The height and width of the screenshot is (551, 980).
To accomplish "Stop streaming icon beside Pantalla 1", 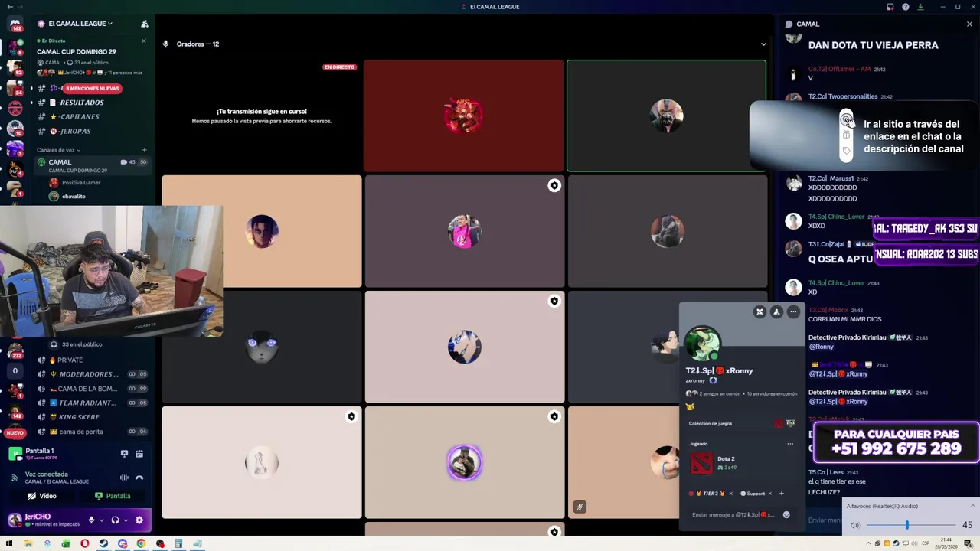I will point(124,454).
